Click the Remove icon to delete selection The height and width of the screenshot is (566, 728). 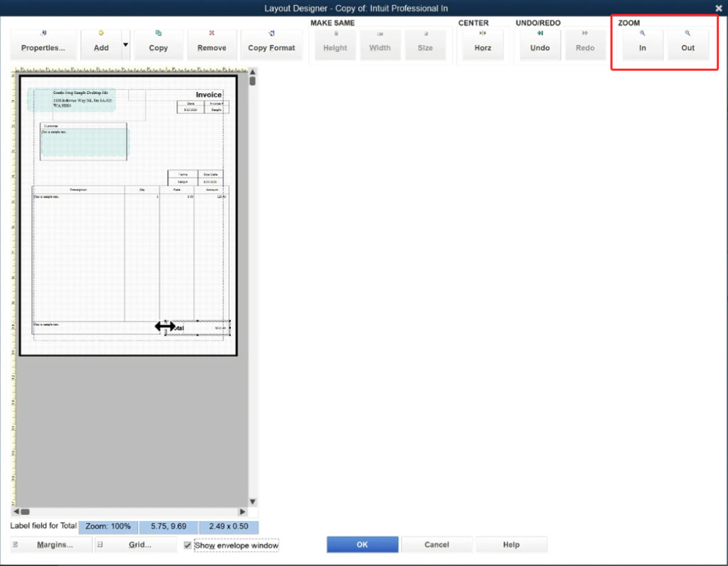pos(212,43)
